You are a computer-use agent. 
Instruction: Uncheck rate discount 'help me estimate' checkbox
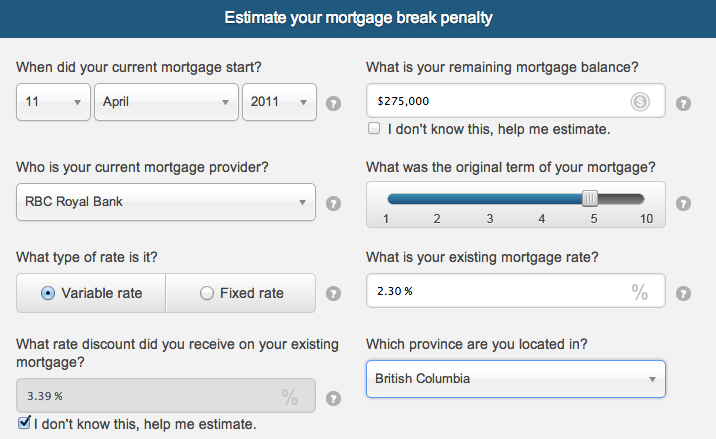tap(24, 423)
